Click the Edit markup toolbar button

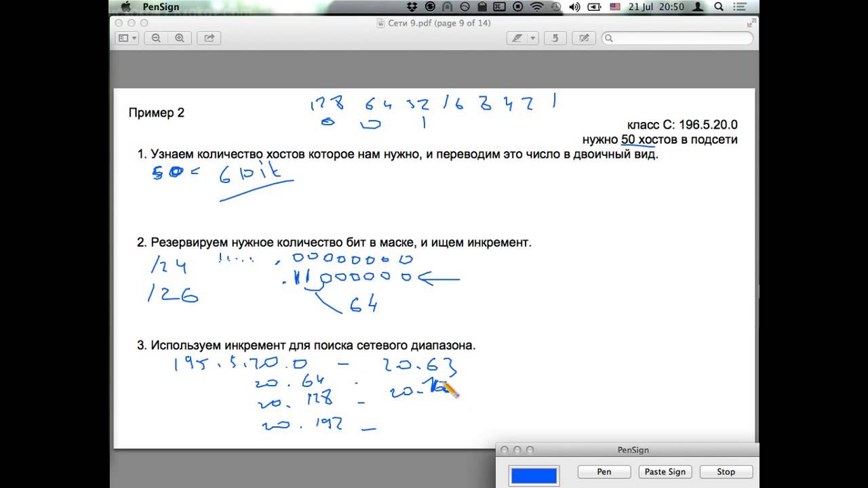584,39
